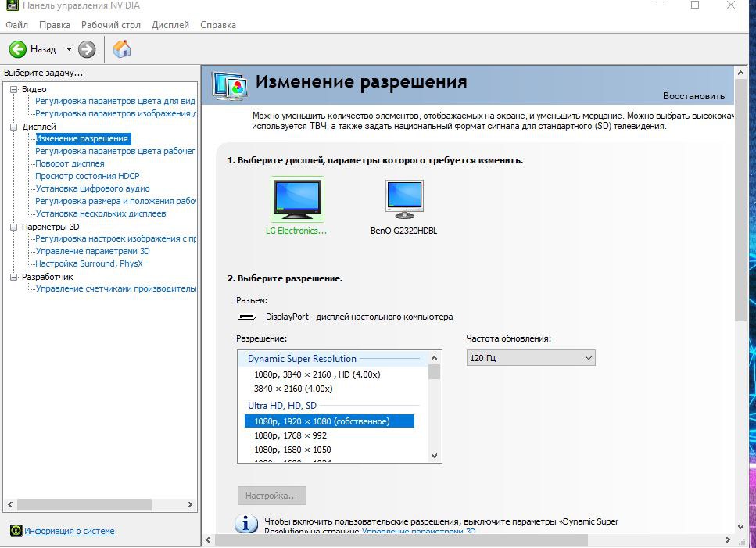Click main panel vertical scroll up arrow
756x548 pixels.
pos(740,73)
